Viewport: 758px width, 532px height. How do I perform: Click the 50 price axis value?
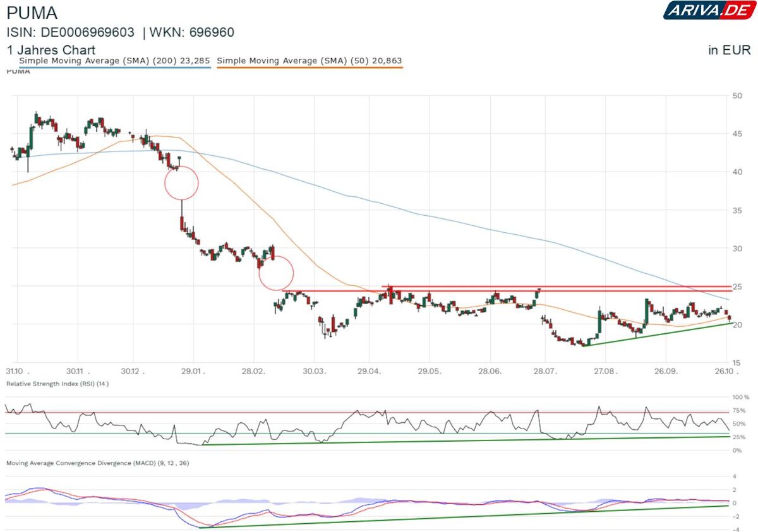(737, 96)
